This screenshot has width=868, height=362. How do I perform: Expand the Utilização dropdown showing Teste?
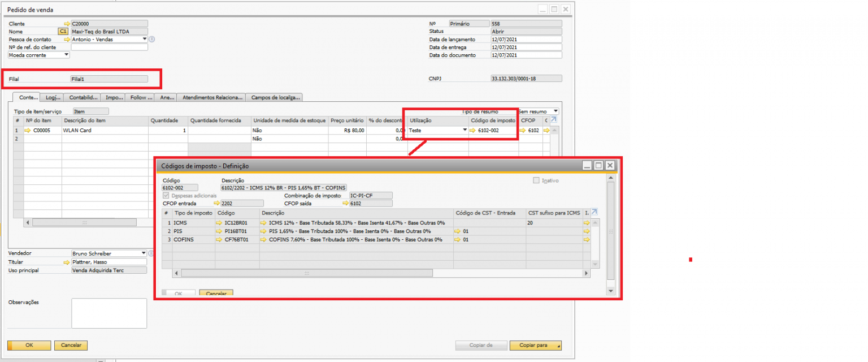point(465,130)
